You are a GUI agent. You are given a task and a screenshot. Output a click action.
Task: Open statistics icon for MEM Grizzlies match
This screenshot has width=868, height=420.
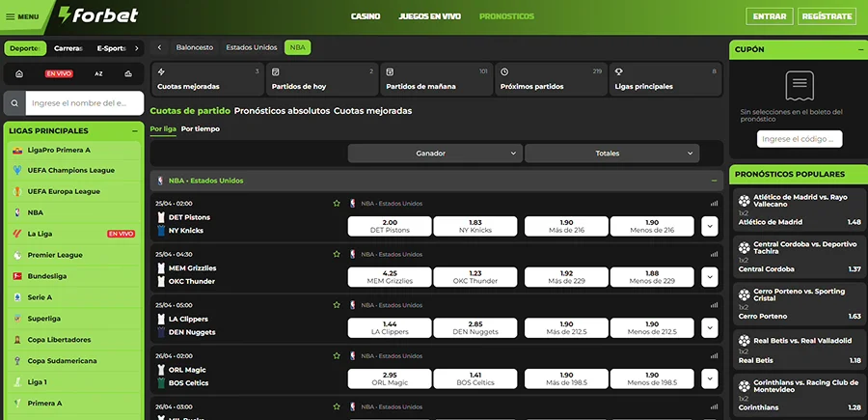coord(714,254)
